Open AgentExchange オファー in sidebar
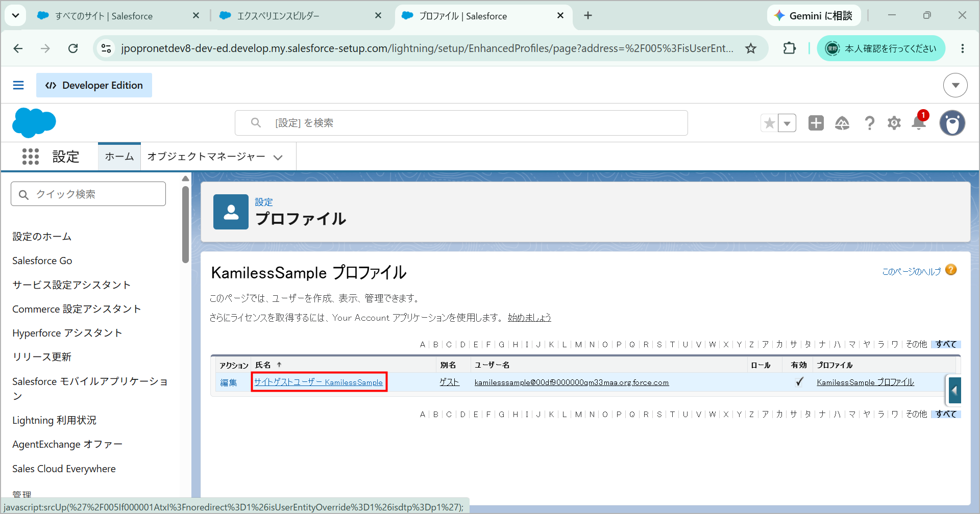980x514 pixels. tap(67, 444)
